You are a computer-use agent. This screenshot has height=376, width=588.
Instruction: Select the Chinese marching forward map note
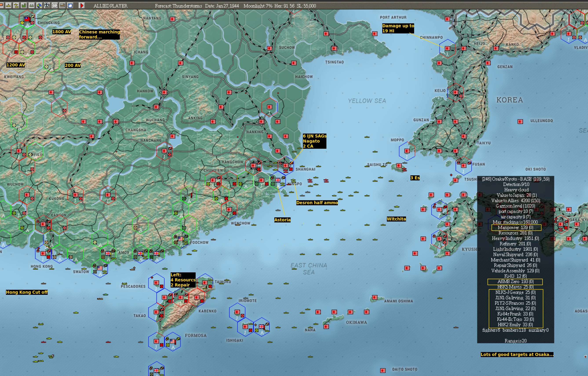(99, 35)
